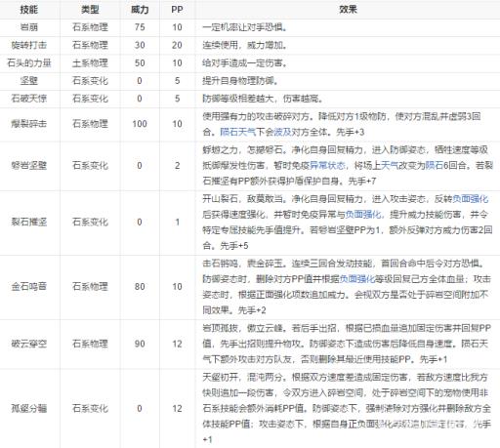Select the skill name 孤壑分疆
Viewport: 500px width, 448px height.
(x=29, y=408)
